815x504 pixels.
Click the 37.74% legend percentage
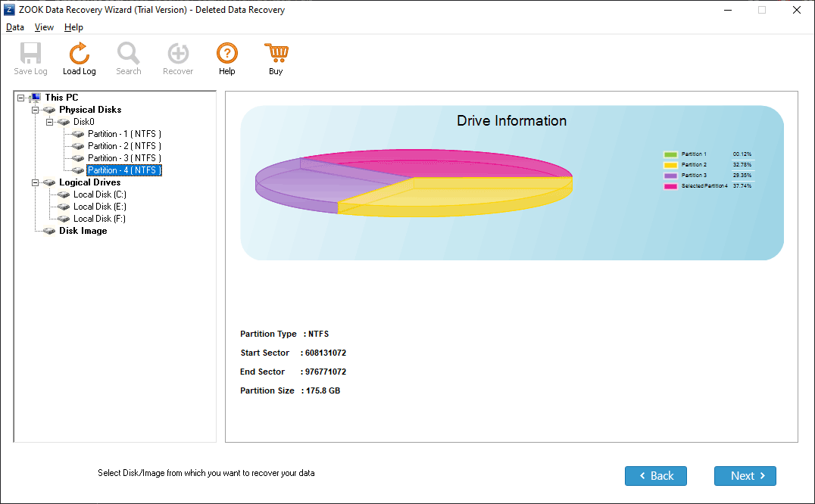click(x=742, y=186)
